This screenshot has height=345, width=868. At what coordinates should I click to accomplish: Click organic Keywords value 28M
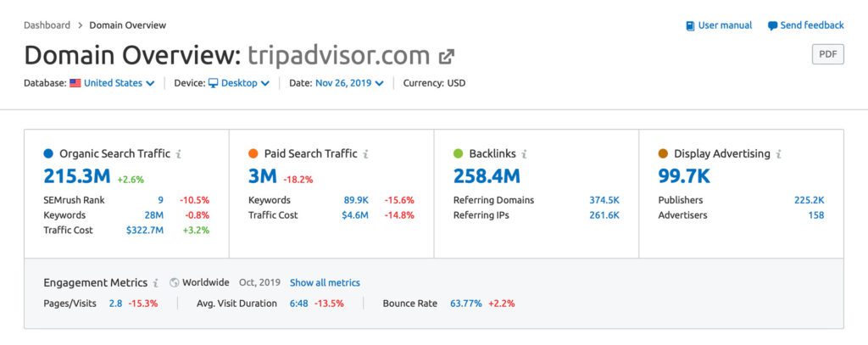tap(154, 214)
